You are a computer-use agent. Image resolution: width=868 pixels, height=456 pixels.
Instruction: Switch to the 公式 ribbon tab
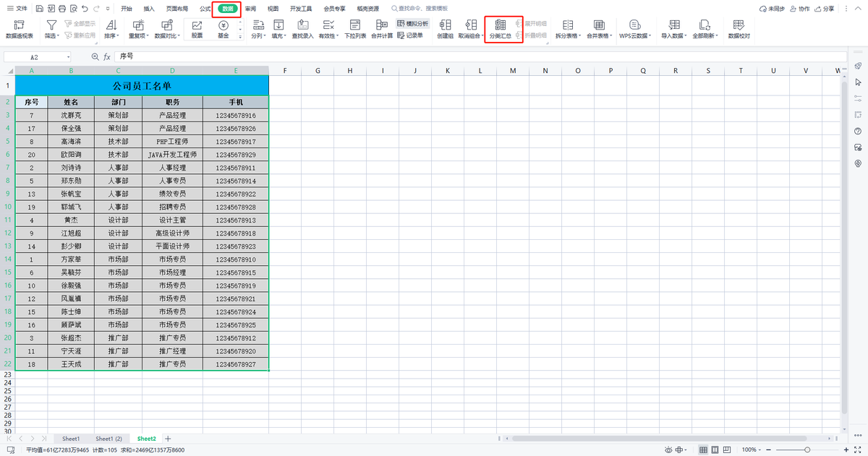coord(205,9)
